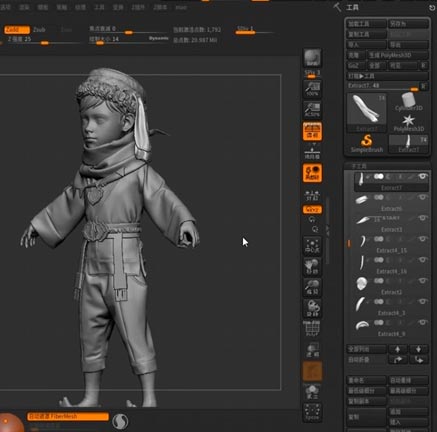The width and height of the screenshot is (437, 432).
Task: Click the R button beside Extract7 slider
Action: [423, 86]
